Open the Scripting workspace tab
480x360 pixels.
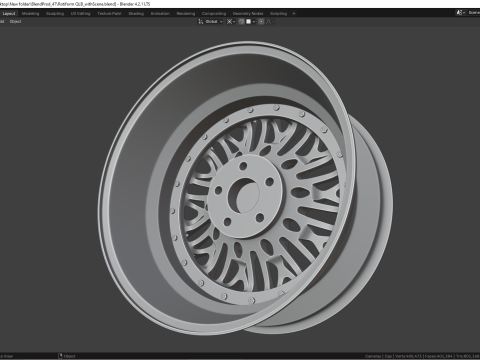[x=278, y=14]
